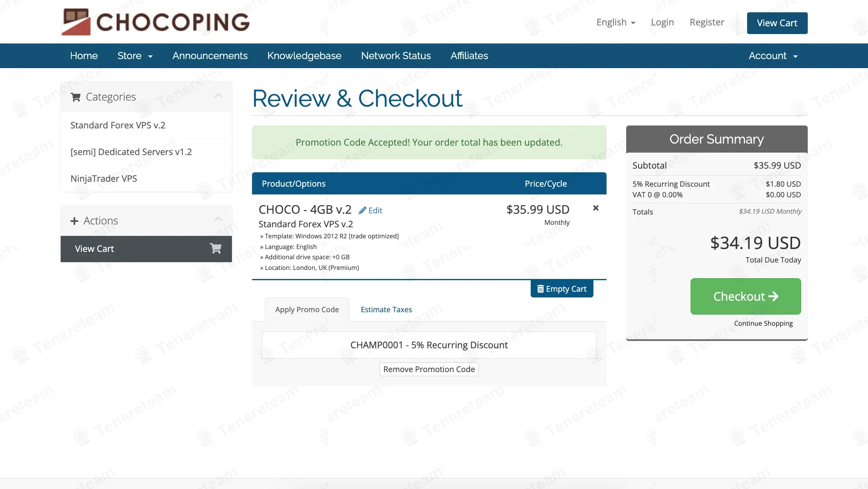868x489 pixels.
Task: Expand the Account menu
Action: [773, 56]
